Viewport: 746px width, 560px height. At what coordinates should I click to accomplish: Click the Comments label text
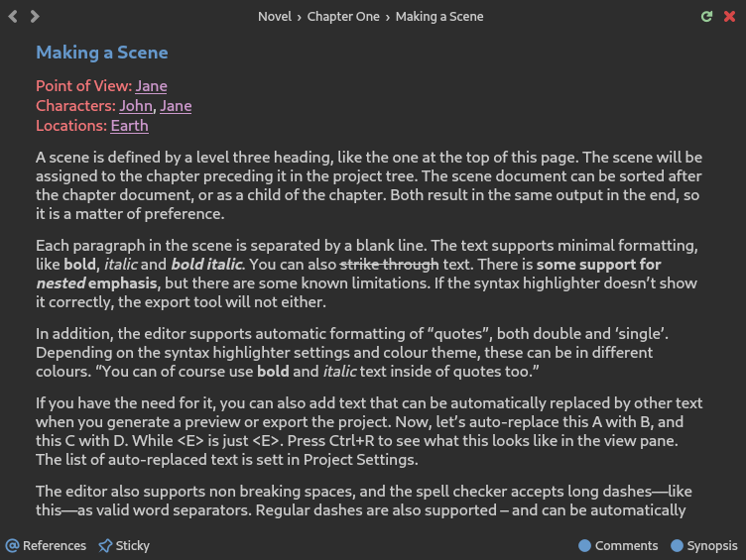click(x=626, y=545)
